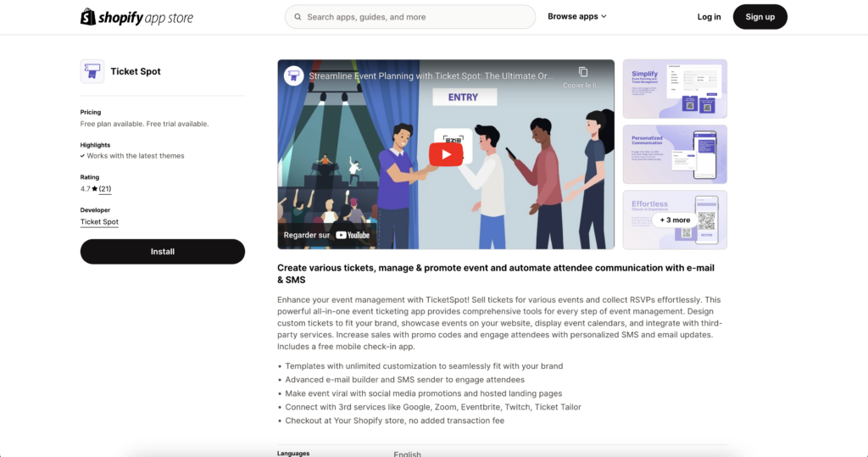Click the bullet 'Checkout at Your Shopify store'
Screen dimensions: 868x457
pyautogui.click(x=395, y=421)
